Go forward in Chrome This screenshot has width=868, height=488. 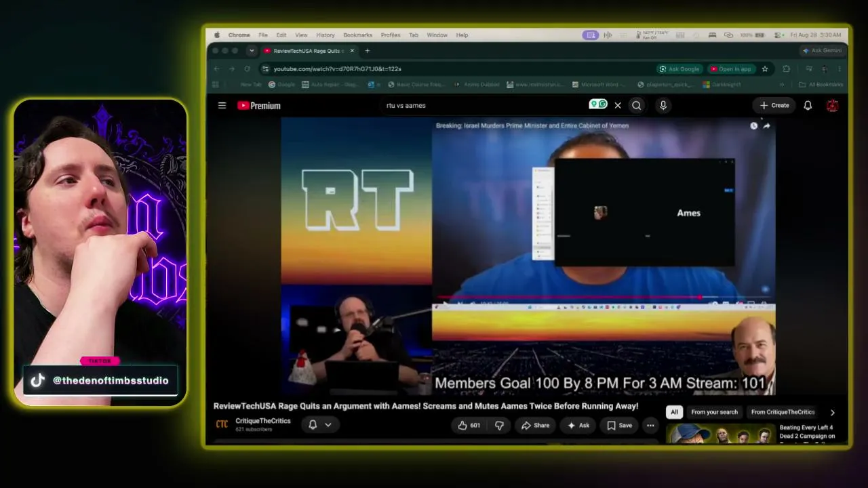pos(231,68)
